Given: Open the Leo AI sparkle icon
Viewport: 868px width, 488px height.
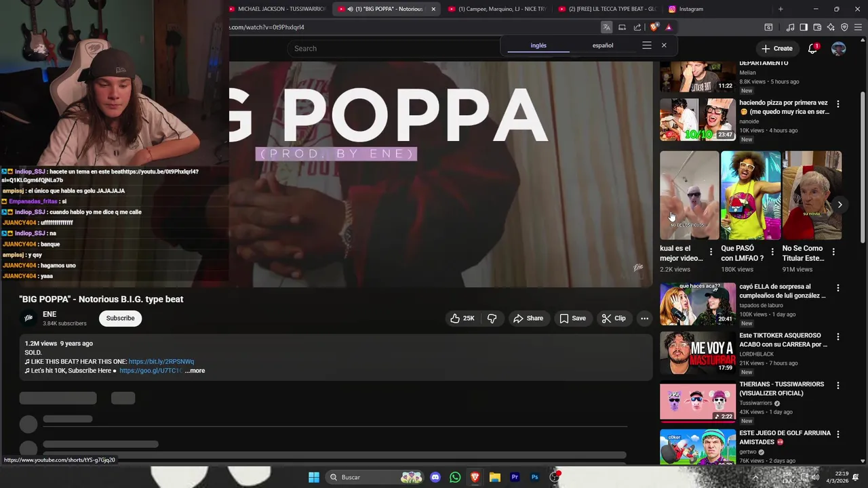Looking at the screenshot, I should pos(831,27).
